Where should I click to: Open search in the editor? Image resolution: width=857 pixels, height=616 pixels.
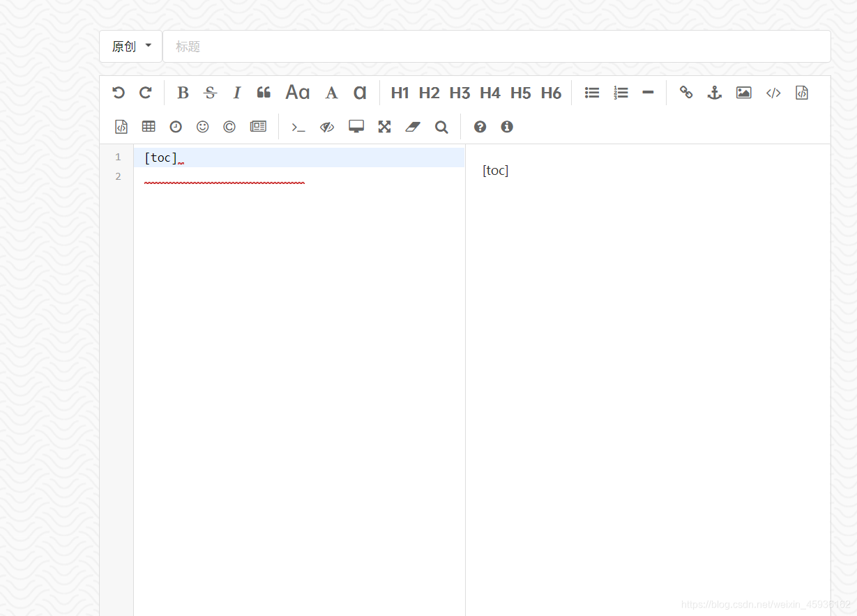point(441,127)
